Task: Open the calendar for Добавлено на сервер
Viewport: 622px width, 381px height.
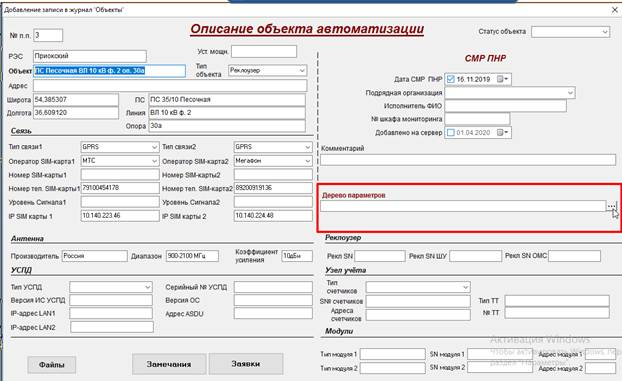Action: coord(503,133)
